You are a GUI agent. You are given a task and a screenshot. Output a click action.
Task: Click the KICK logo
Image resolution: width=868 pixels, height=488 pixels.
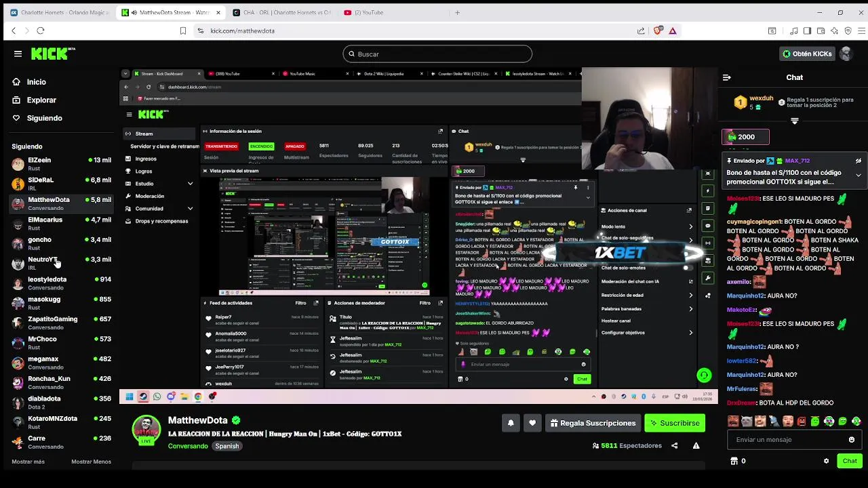(53, 54)
